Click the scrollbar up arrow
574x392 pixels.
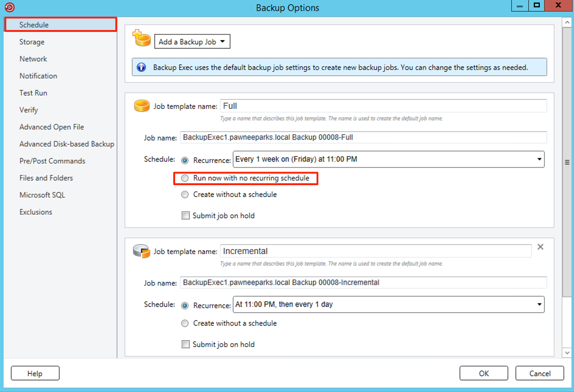(567, 22)
